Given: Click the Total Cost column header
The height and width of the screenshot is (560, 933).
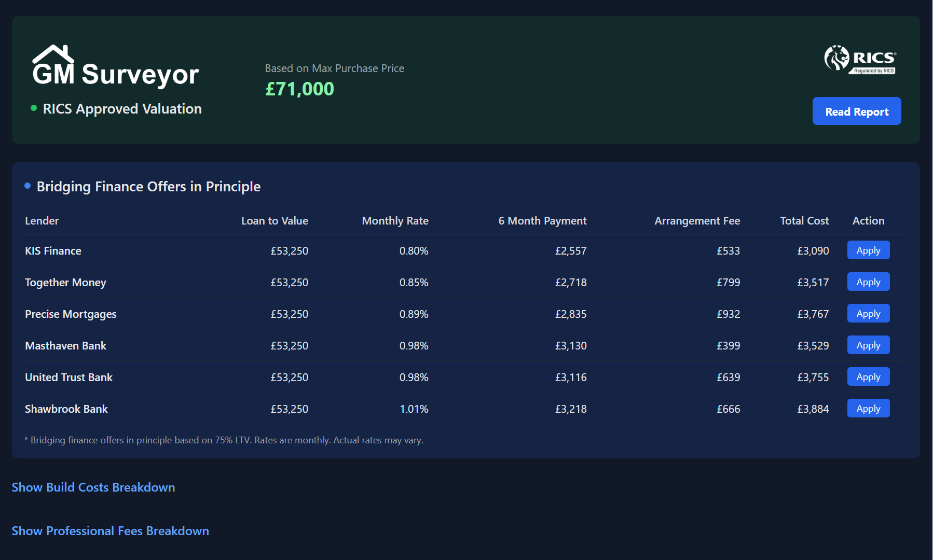Looking at the screenshot, I should (x=804, y=221).
